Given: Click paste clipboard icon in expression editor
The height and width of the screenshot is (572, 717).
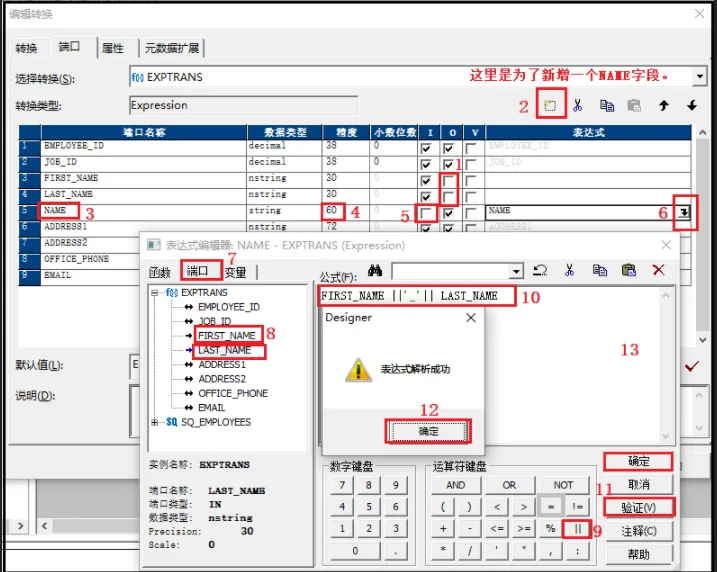Looking at the screenshot, I should 629,270.
